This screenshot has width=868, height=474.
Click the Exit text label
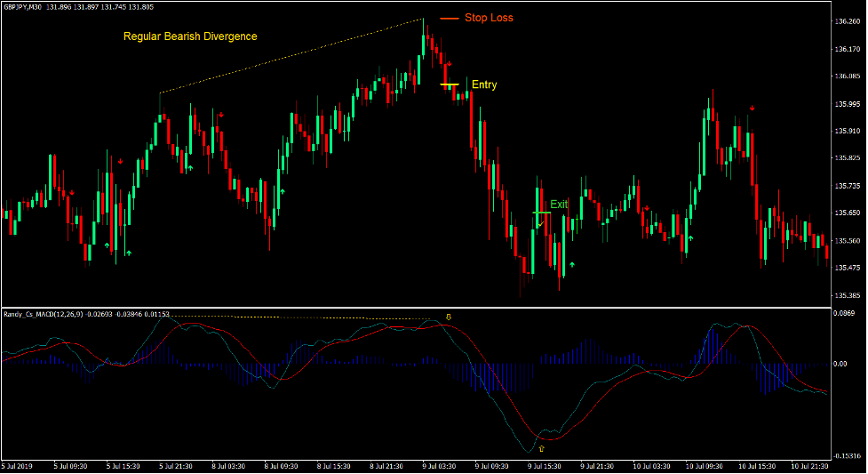(x=559, y=205)
